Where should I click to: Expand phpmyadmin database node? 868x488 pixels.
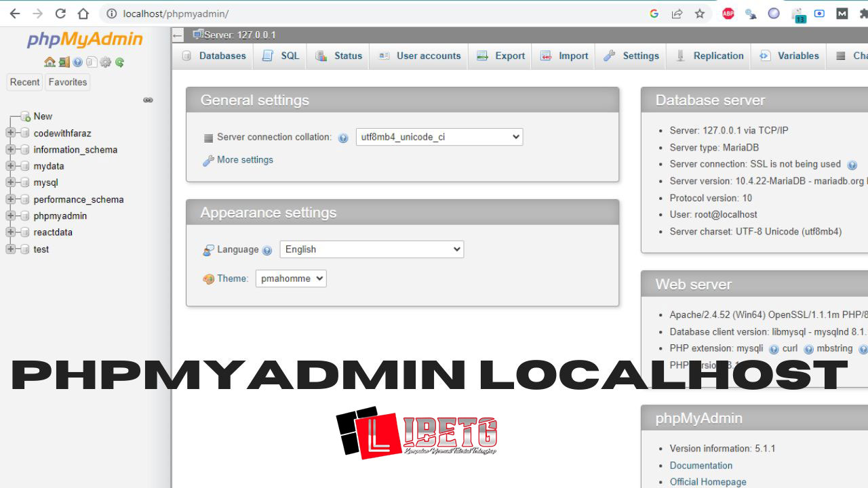(x=10, y=216)
